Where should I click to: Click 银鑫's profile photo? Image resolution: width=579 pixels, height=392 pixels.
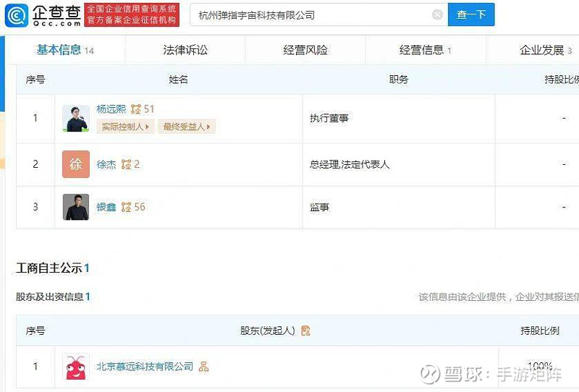(x=76, y=207)
